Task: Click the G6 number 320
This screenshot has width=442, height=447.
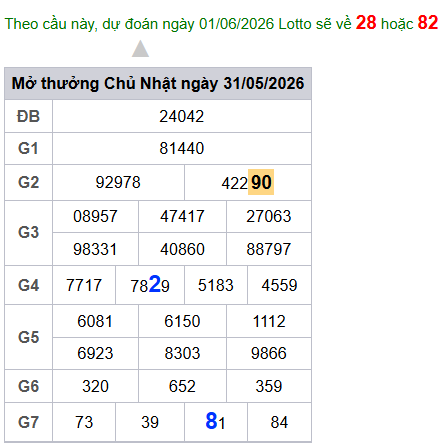Action: click(95, 386)
